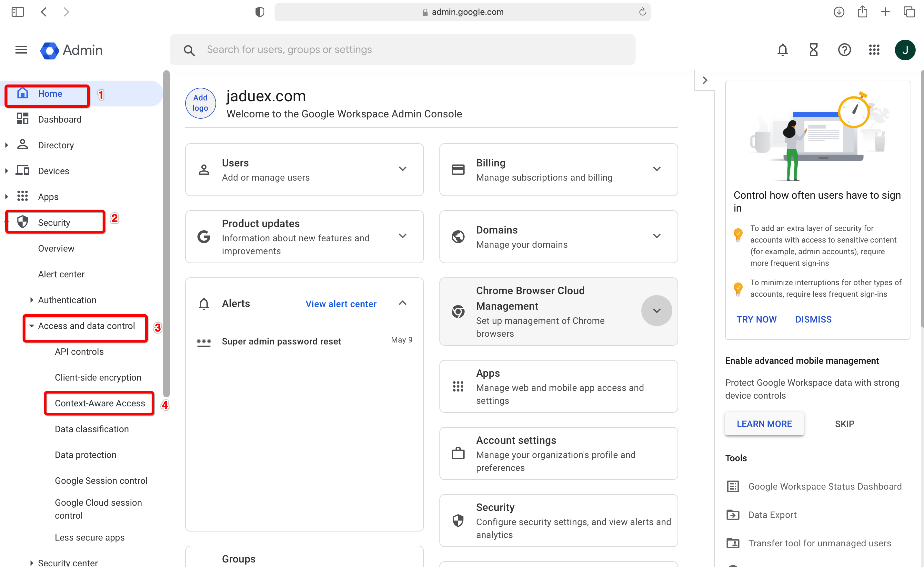Click the Safari share icon
This screenshot has width=924, height=567.
(x=862, y=12)
